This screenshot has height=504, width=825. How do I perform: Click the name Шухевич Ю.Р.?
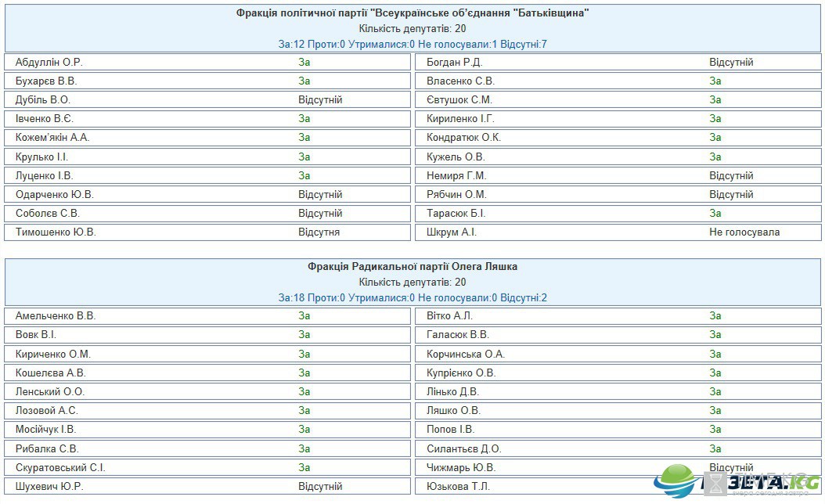click(49, 487)
